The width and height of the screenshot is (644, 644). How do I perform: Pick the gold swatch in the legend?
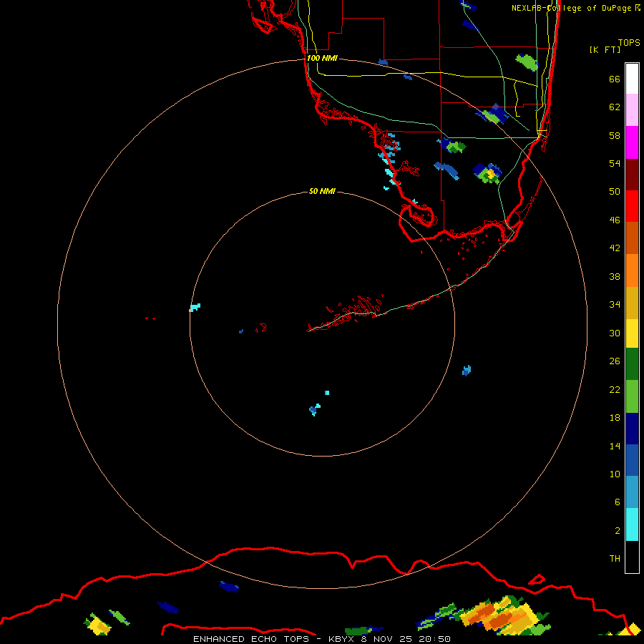coord(632,303)
